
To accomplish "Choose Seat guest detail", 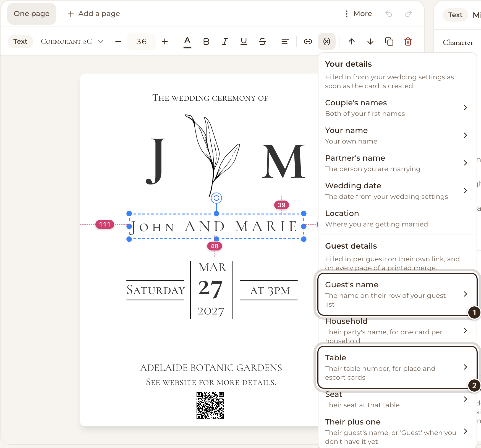I will click(x=397, y=399).
